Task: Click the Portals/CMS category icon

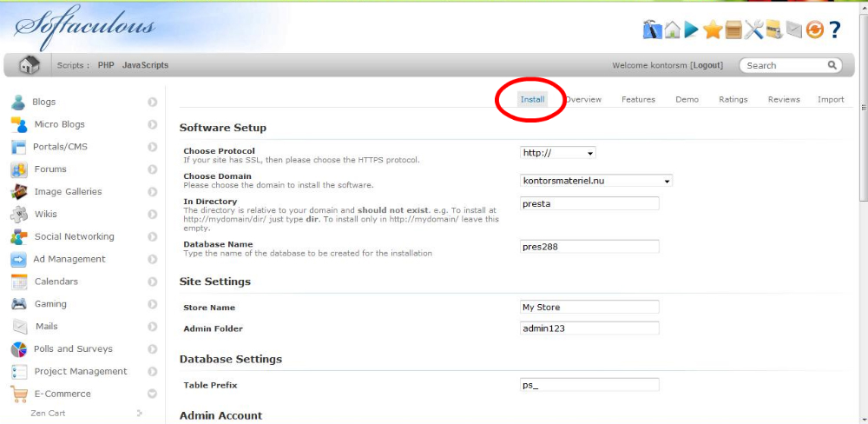Action: (x=19, y=147)
